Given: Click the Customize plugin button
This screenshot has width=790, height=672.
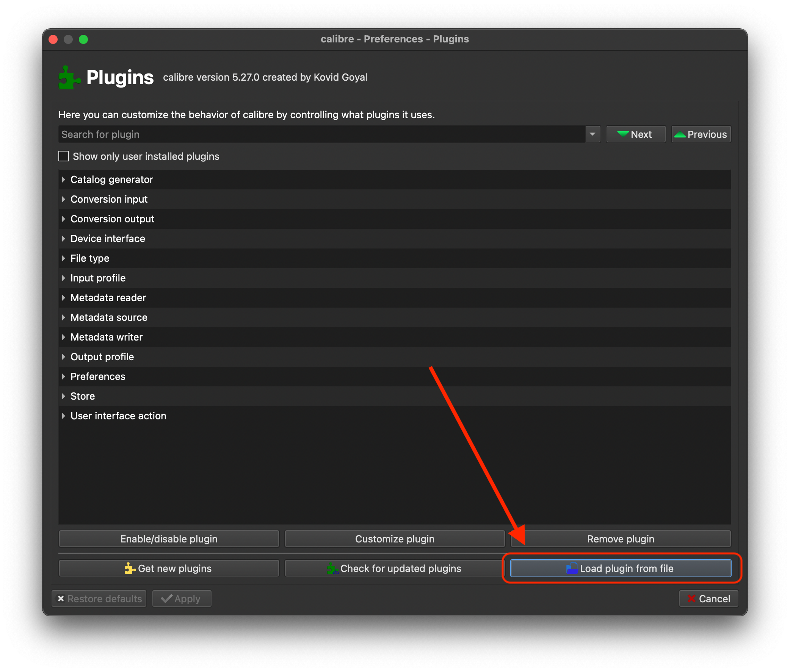Looking at the screenshot, I should pos(395,539).
